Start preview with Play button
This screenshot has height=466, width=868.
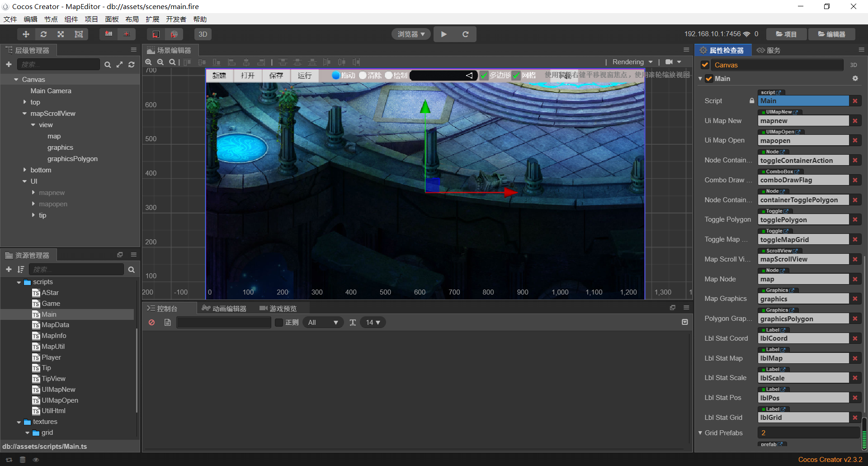point(444,34)
